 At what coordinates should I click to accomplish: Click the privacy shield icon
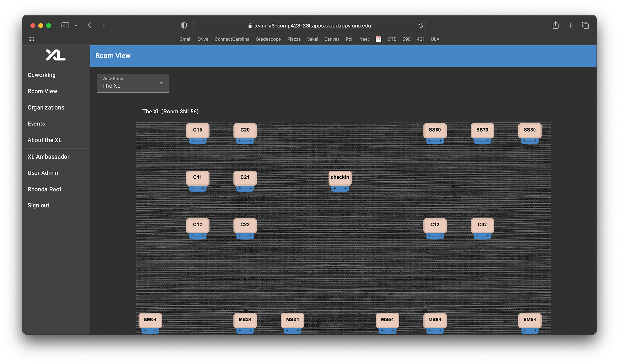tap(184, 25)
